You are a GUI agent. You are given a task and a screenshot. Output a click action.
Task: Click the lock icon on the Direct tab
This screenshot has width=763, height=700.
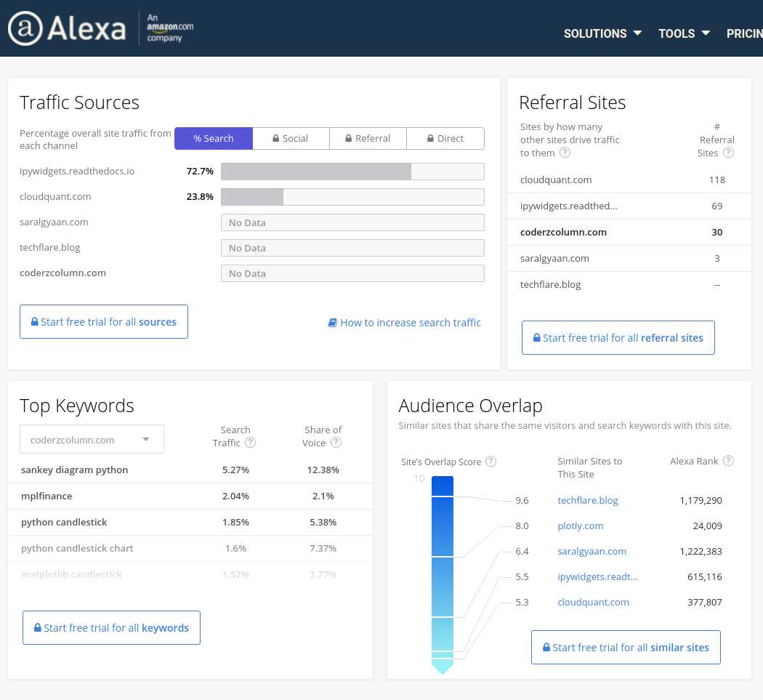tap(430, 138)
